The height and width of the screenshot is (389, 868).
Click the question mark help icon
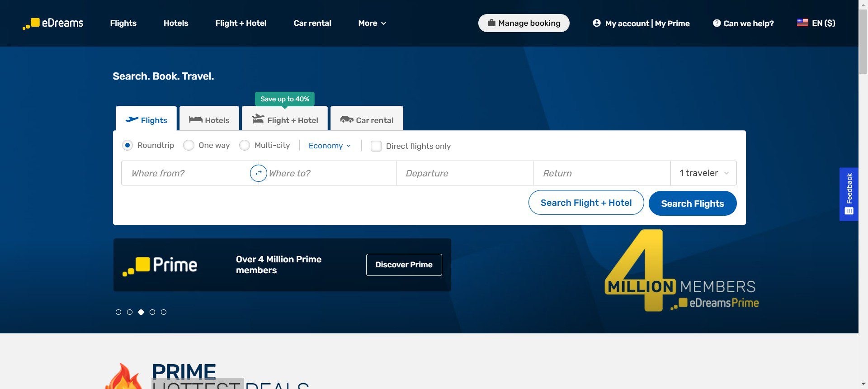pyautogui.click(x=717, y=23)
